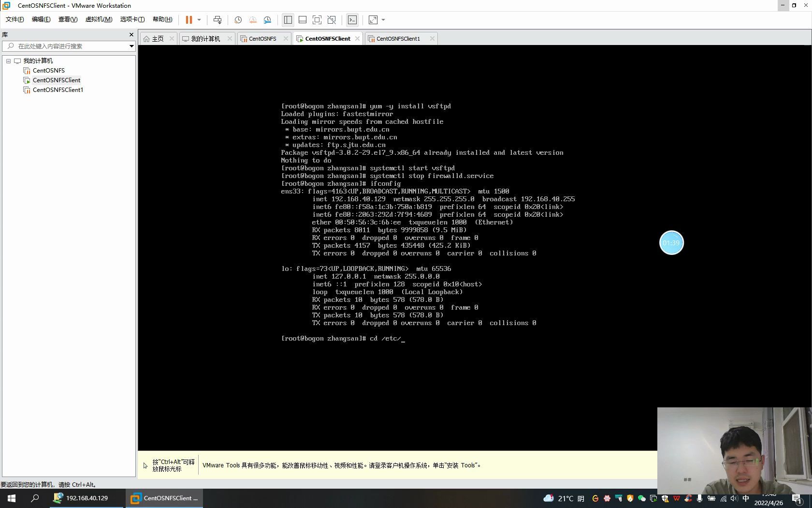Toggle the thumbnail bar view icon
Image resolution: width=812 pixels, height=508 pixels.
tap(303, 20)
